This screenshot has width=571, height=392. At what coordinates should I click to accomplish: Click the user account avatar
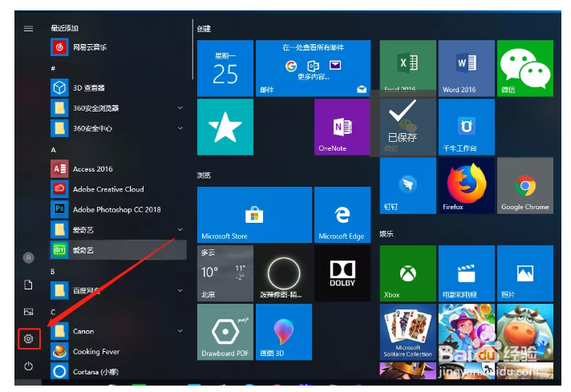tap(28, 257)
